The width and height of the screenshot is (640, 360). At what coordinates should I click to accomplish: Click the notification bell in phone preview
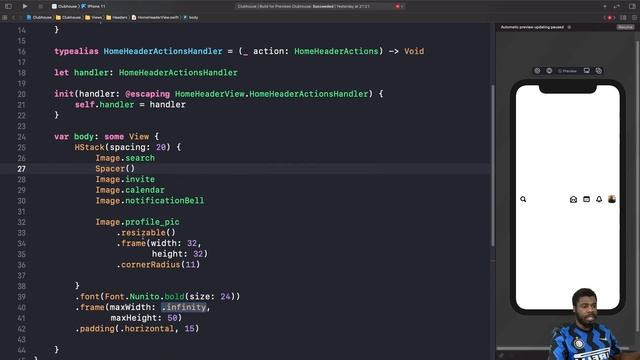pos(599,199)
